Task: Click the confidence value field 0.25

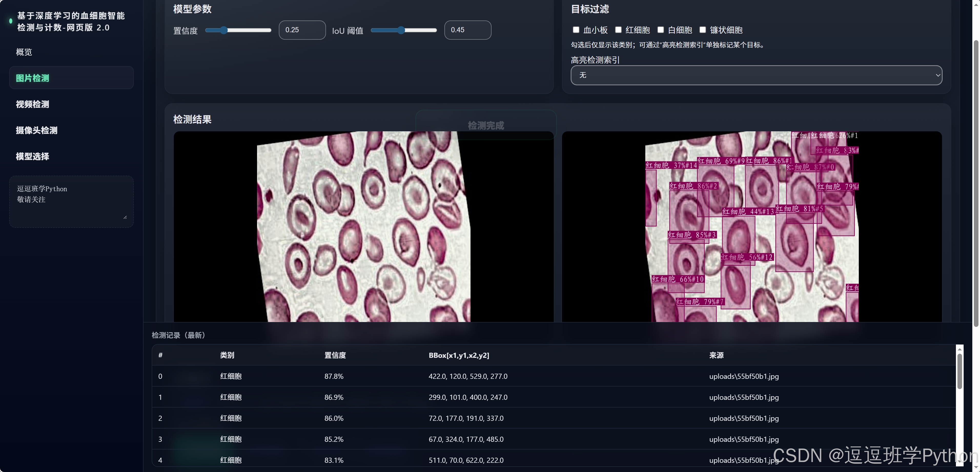Action: tap(302, 30)
